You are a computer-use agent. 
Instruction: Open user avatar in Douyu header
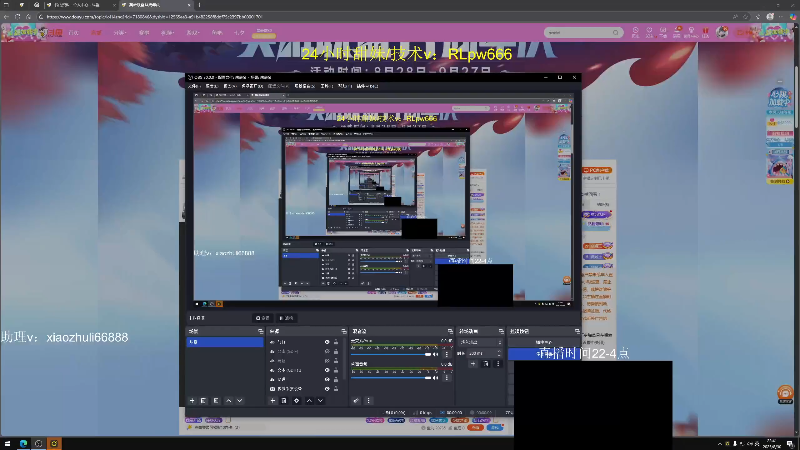point(721,32)
